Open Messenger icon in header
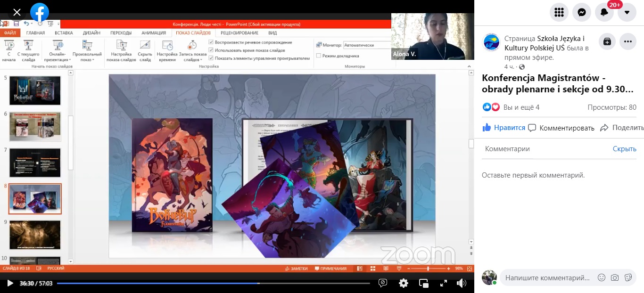644x293 pixels. click(582, 12)
